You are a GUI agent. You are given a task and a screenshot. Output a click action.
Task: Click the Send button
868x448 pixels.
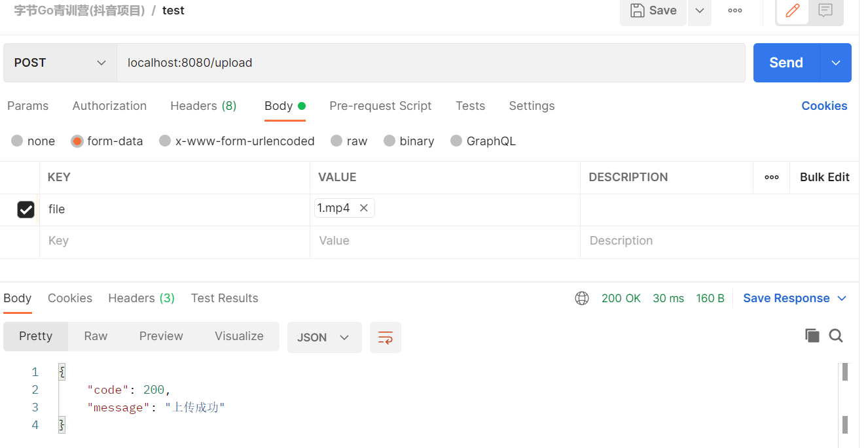pyautogui.click(x=786, y=63)
